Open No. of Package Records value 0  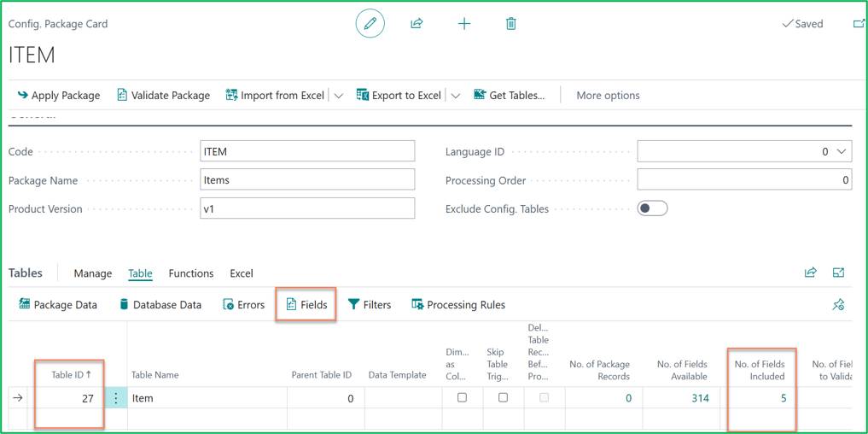tap(628, 398)
